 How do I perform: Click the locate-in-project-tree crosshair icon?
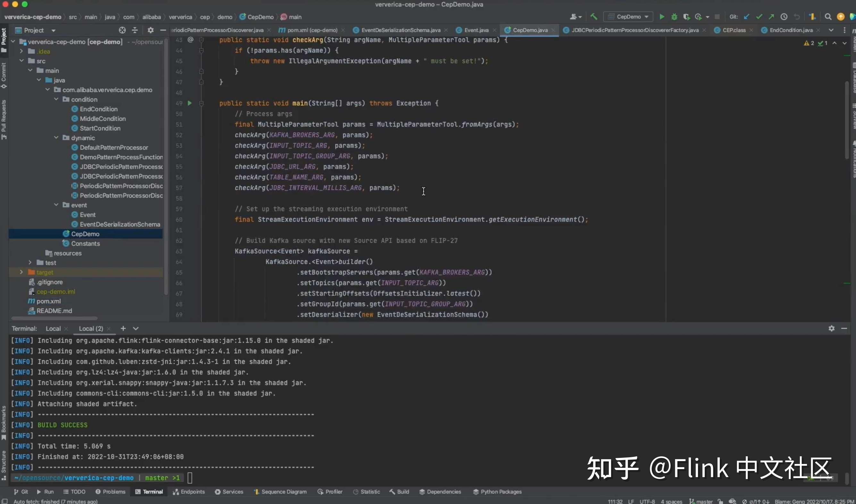122,30
